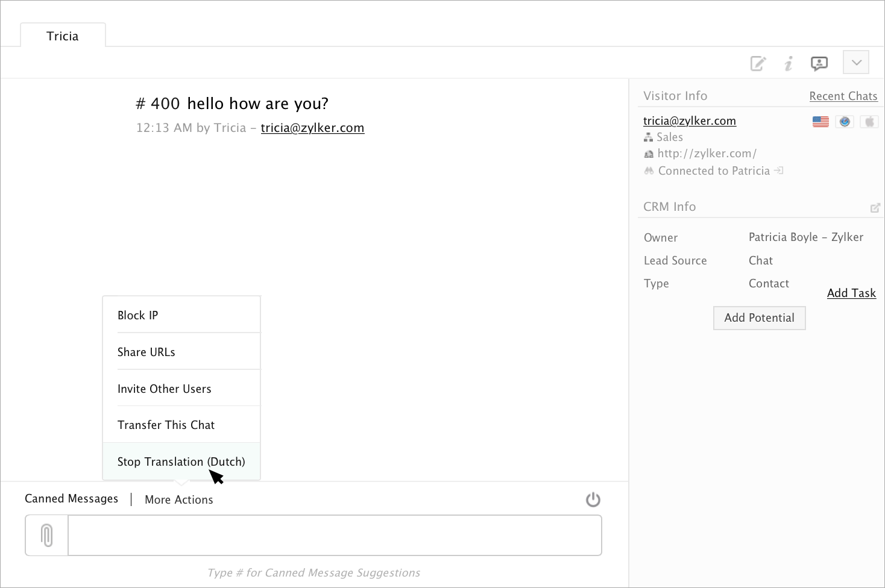Focus the chat message input field
The height and width of the screenshot is (588, 885).
[335, 536]
